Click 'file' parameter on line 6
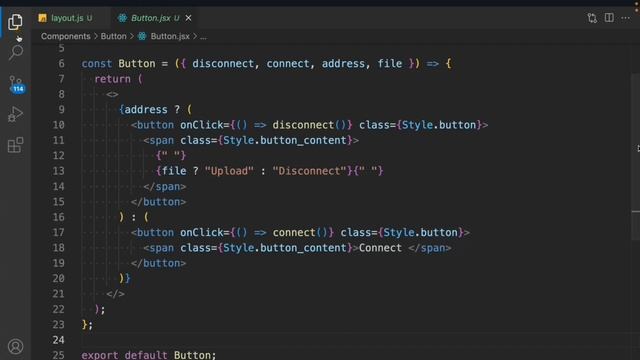Screen dimensions: 640x360 (389, 64)
